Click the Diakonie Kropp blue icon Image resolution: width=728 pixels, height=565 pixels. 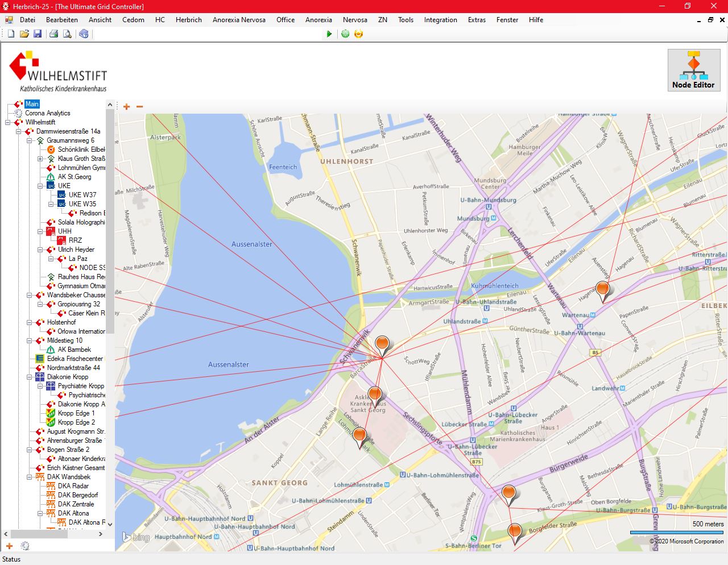tap(40, 377)
